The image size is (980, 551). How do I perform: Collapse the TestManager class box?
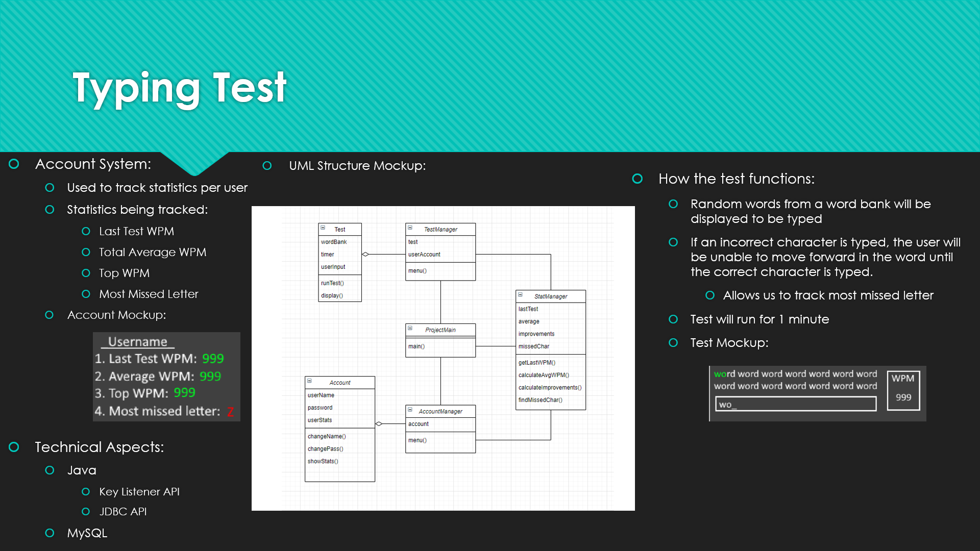point(410,228)
